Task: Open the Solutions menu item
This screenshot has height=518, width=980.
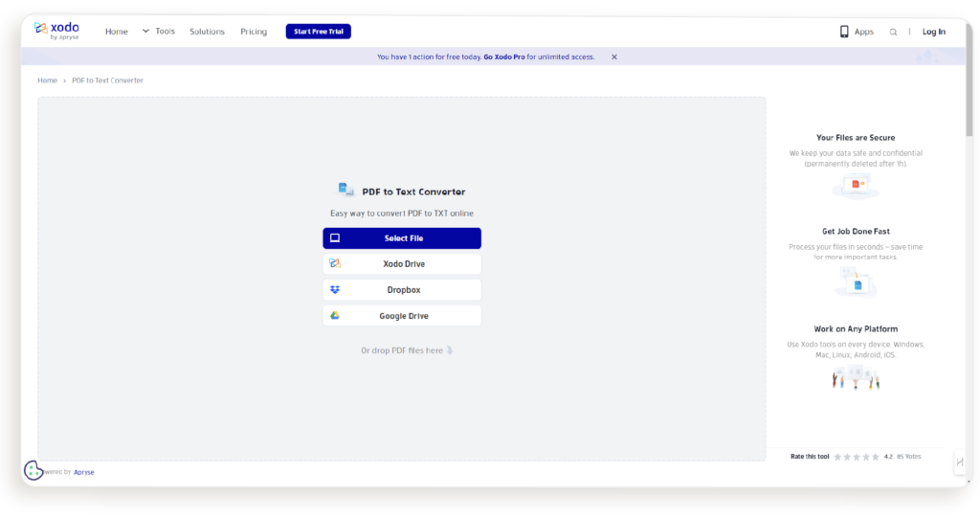Action: [207, 32]
